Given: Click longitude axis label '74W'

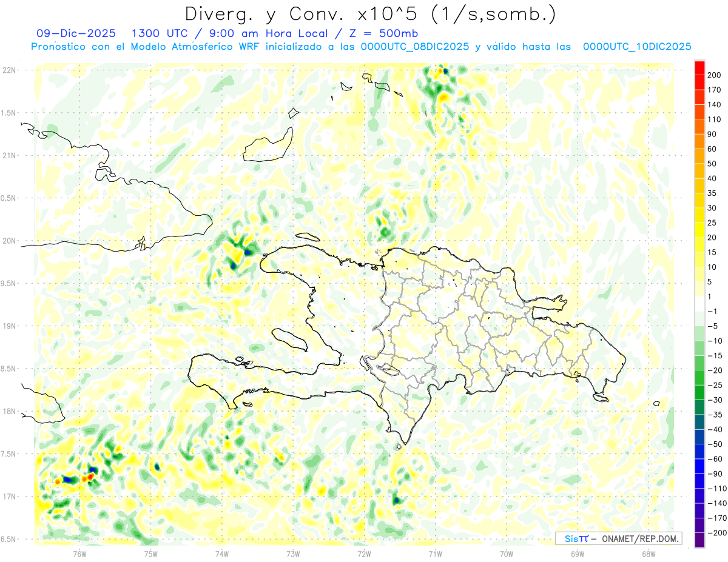Looking at the screenshot, I should 221,554.
